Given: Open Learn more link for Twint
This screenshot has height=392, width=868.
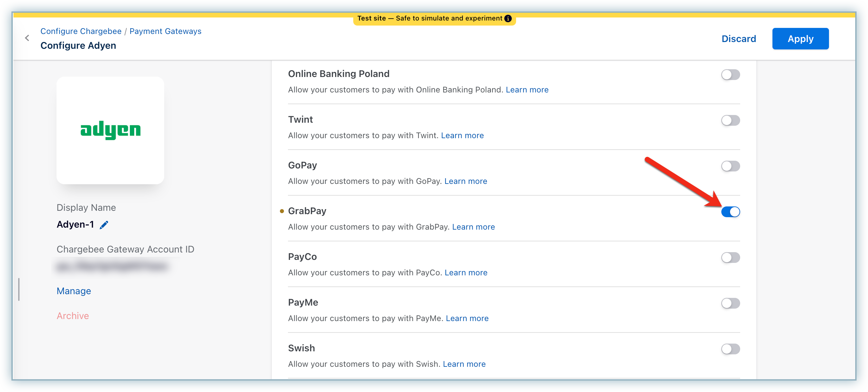Looking at the screenshot, I should click(x=462, y=135).
